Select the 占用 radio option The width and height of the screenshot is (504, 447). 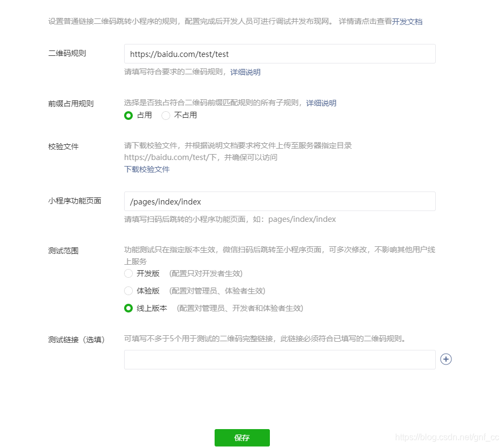[x=128, y=115]
